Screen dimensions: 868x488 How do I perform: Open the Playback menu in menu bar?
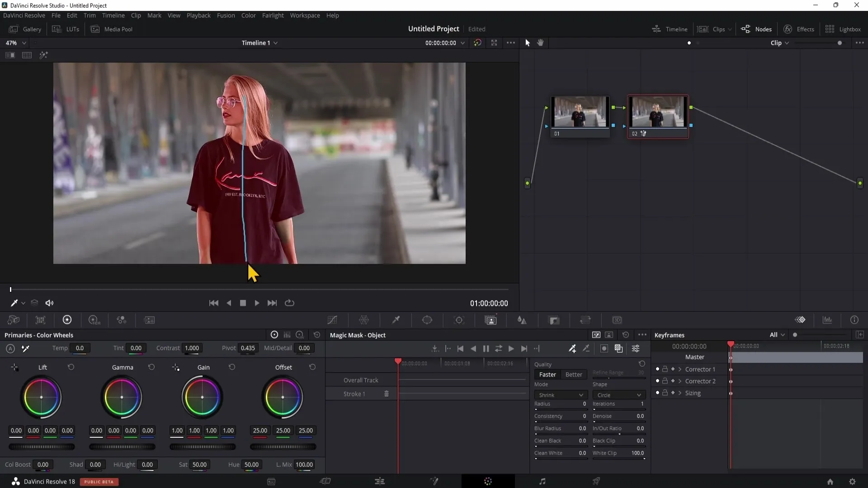pyautogui.click(x=199, y=15)
